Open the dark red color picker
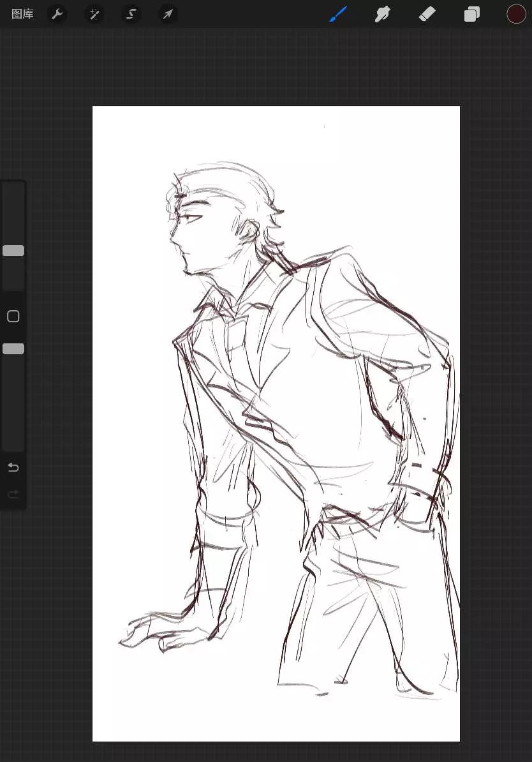532x762 pixels. [x=516, y=14]
